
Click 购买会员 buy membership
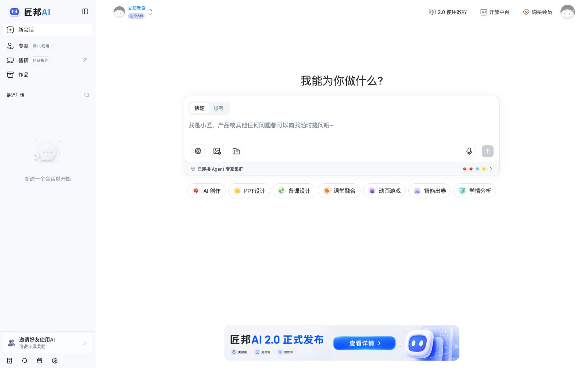pos(538,12)
